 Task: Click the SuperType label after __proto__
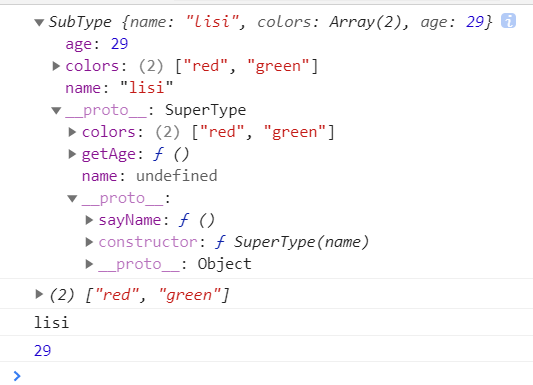[x=205, y=110]
